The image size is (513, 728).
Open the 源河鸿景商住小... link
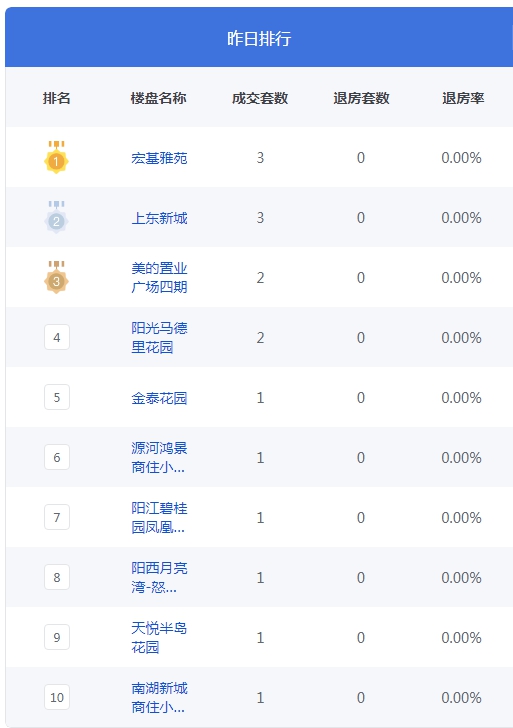click(159, 457)
